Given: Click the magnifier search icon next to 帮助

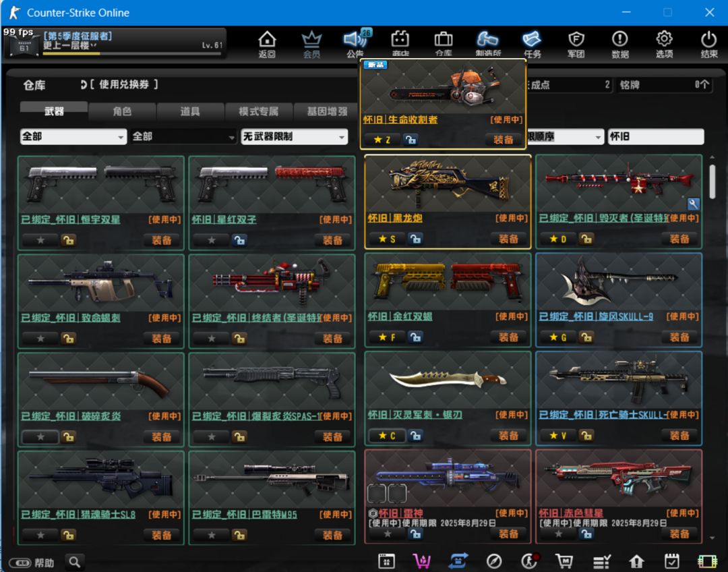Looking at the screenshot, I should tap(75, 562).
